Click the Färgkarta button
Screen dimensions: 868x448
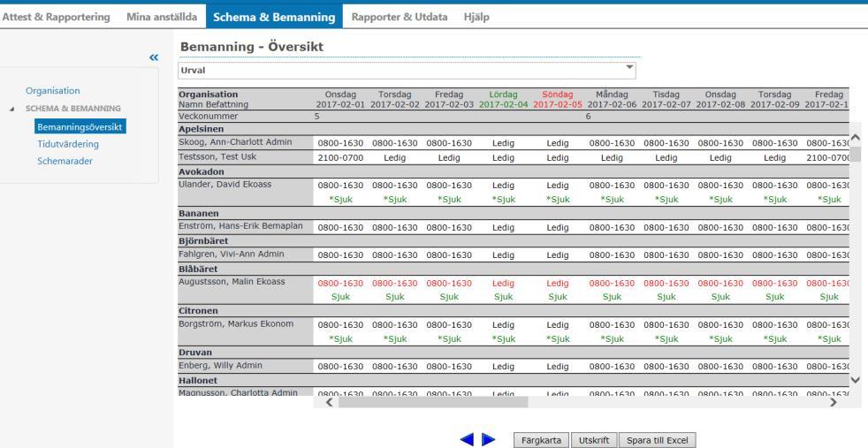click(541, 440)
